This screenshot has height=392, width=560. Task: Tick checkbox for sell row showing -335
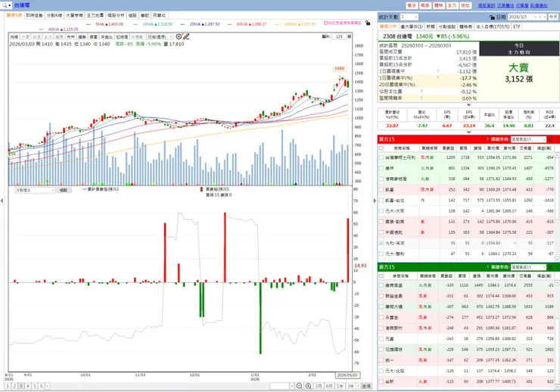click(381, 285)
